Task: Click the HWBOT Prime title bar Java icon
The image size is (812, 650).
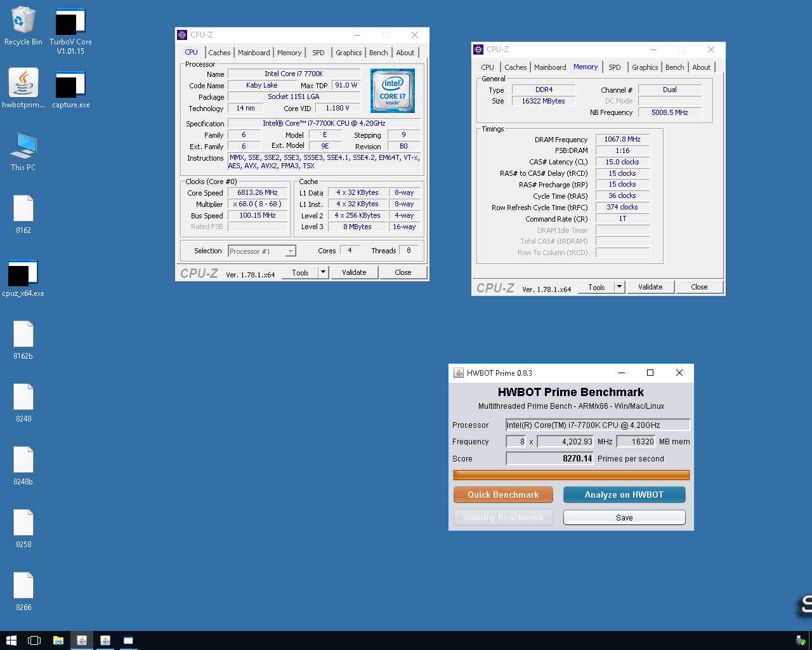Action: pyautogui.click(x=459, y=373)
